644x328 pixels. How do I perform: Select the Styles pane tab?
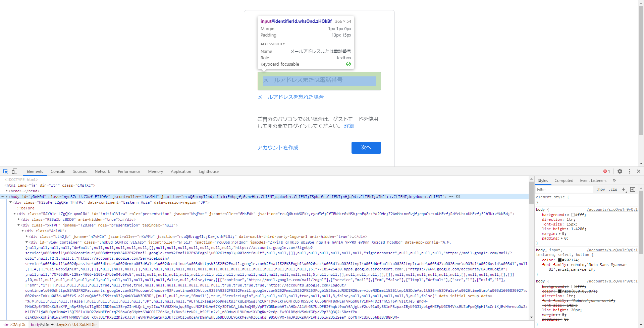[543, 180]
